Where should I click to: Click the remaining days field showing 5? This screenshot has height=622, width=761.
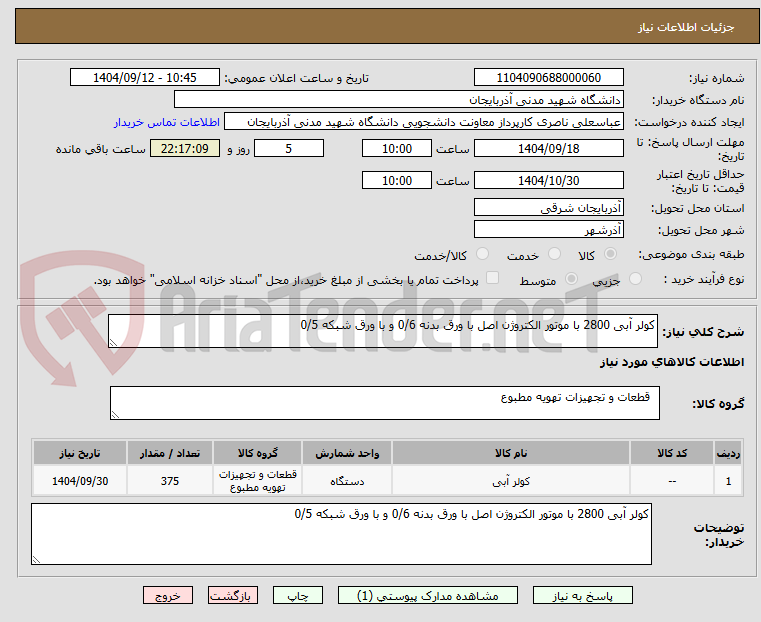point(289,148)
